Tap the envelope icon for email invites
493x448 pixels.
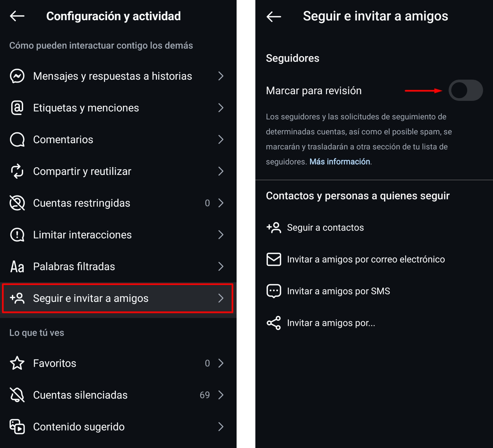[274, 259]
